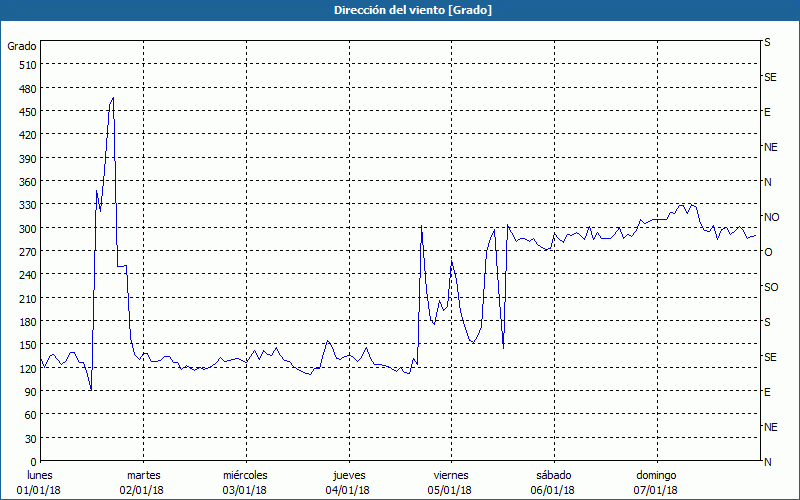Select the martes 02/01/18 date label
The width and height of the screenshot is (800, 500).
143,482
